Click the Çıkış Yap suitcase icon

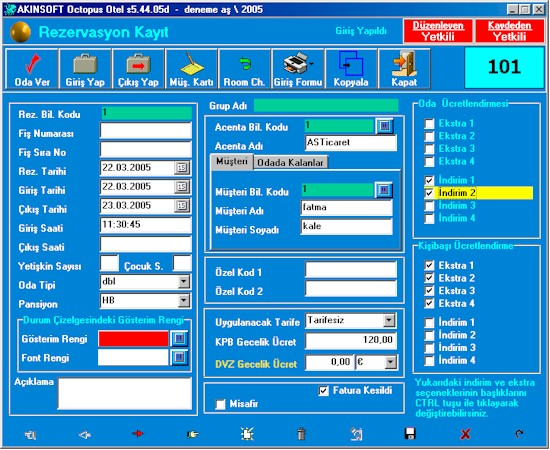pos(138,63)
